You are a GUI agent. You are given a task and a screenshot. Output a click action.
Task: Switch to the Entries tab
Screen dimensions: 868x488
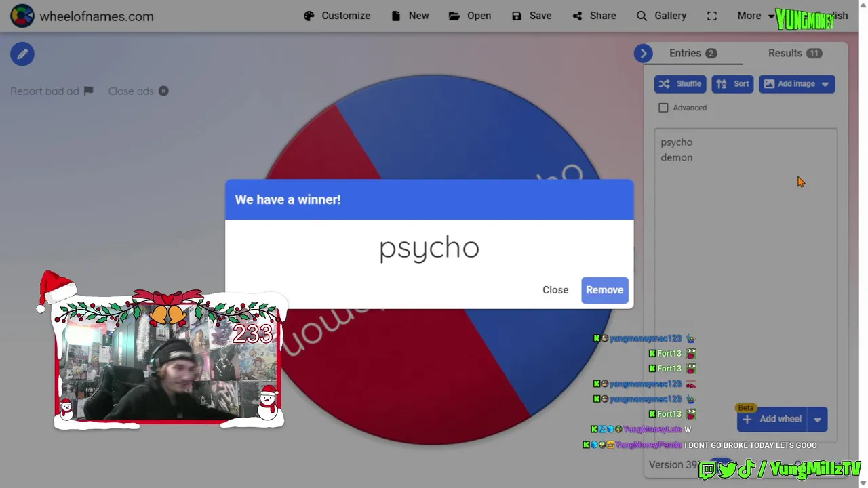tap(693, 53)
